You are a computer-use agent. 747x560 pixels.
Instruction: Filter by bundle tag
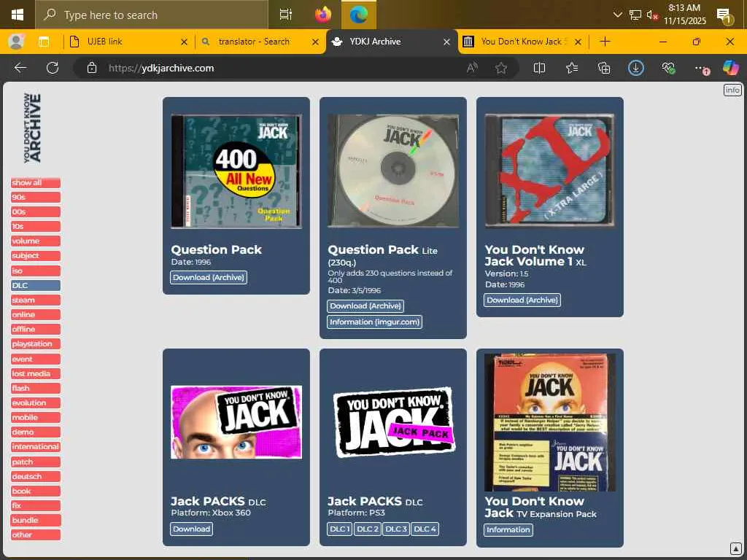[x=36, y=520]
